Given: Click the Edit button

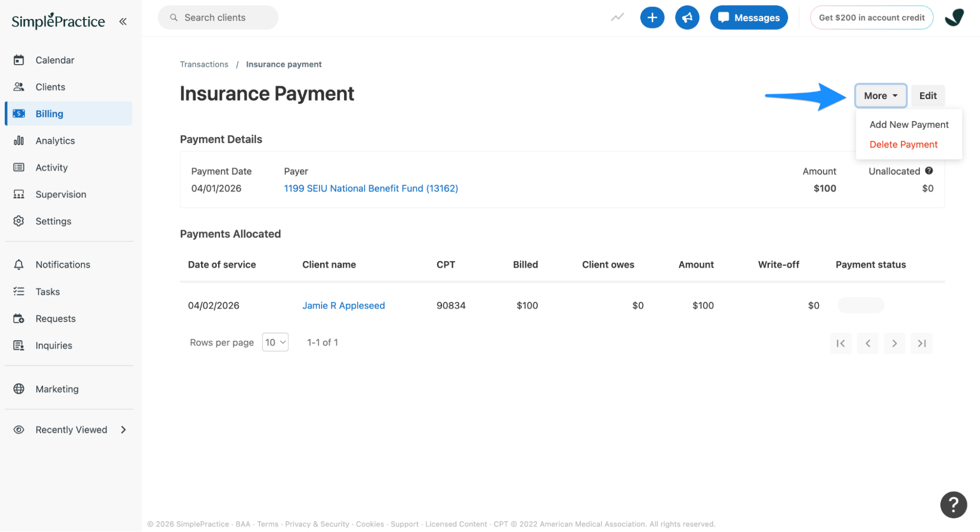Looking at the screenshot, I should [x=928, y=96].
